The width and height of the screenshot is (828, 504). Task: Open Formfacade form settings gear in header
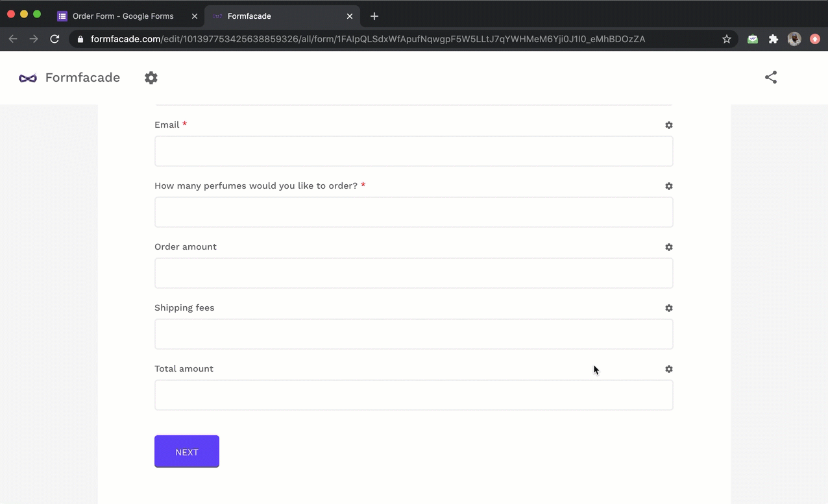[151, 78]
